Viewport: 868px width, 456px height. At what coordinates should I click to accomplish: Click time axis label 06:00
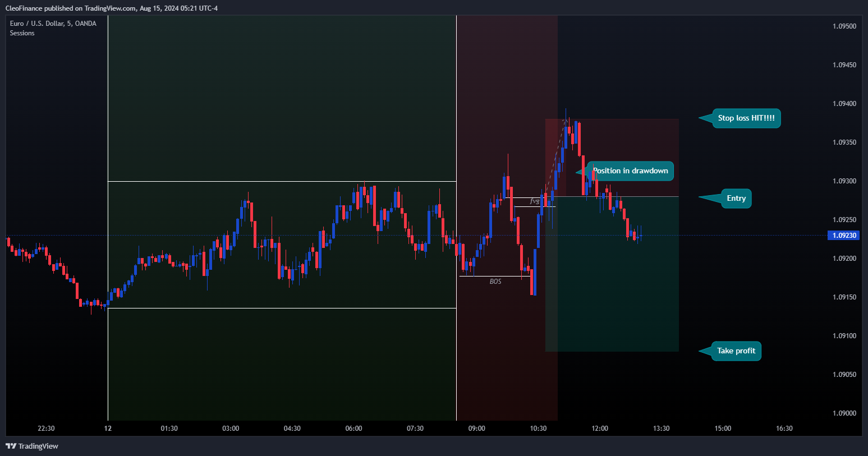pyautogui.click(x=353, y=429)
